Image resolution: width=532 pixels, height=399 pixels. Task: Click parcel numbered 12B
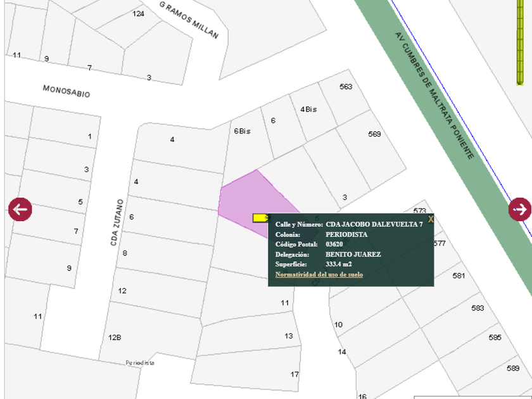pyautogui.click(x=115, y=338)
